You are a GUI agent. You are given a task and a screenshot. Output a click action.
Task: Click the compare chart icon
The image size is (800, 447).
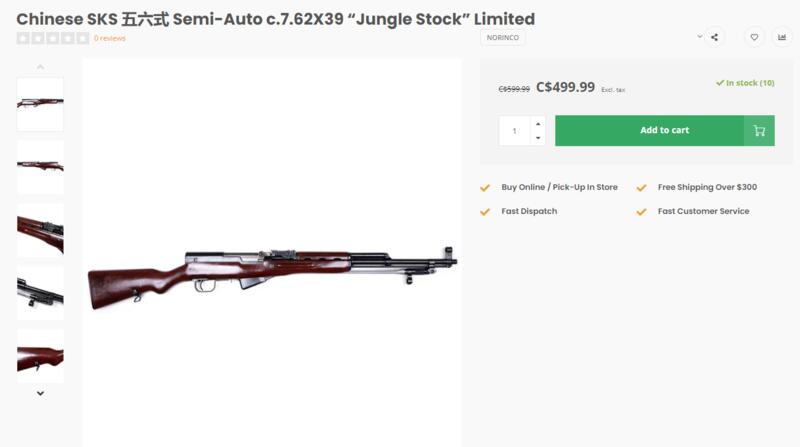[x=782, y=38]
